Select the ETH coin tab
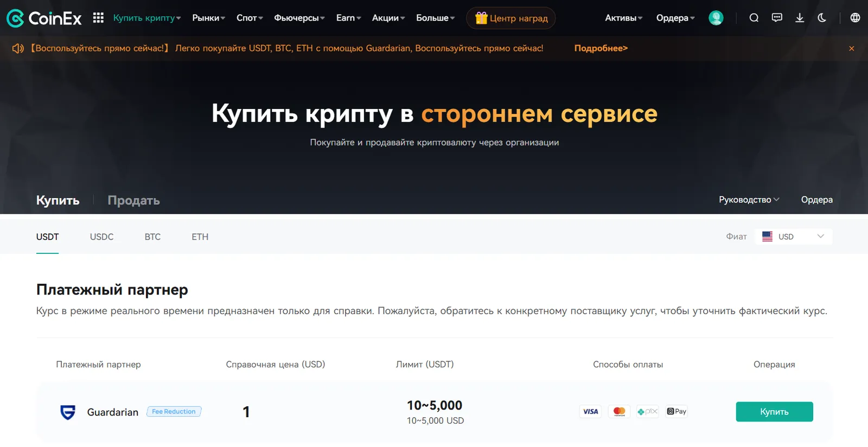 tap(200, 237)
